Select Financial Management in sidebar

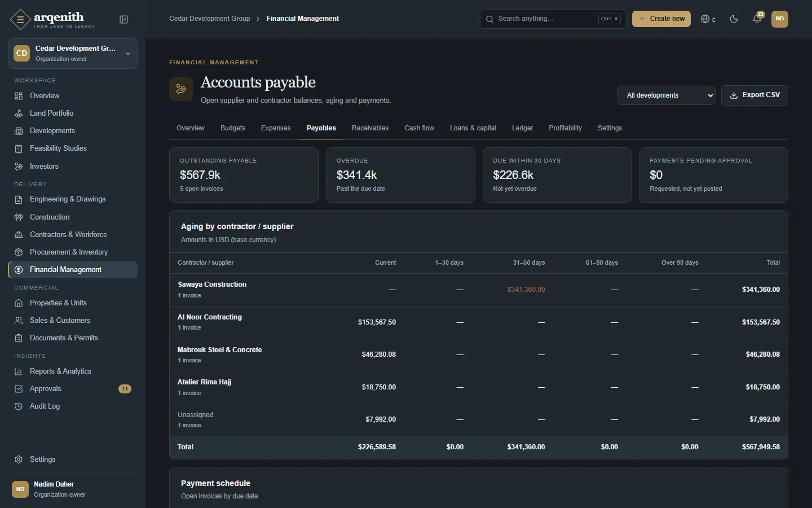point(73,270)
